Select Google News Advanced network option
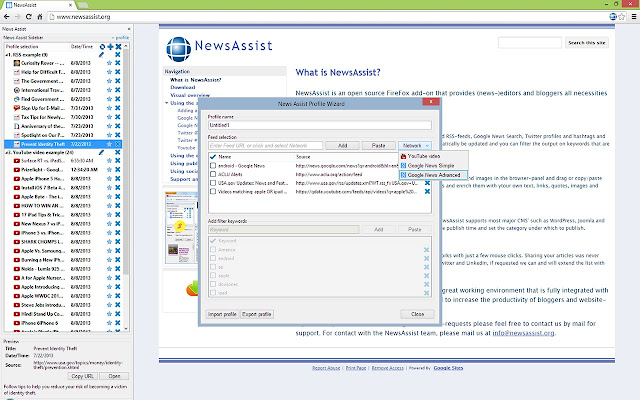 433,175
